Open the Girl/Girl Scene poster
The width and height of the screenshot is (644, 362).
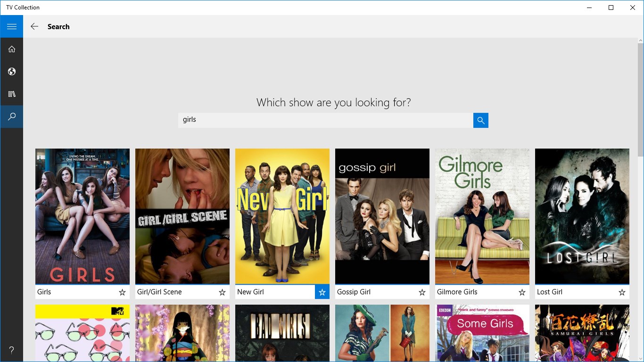point(182,216)
